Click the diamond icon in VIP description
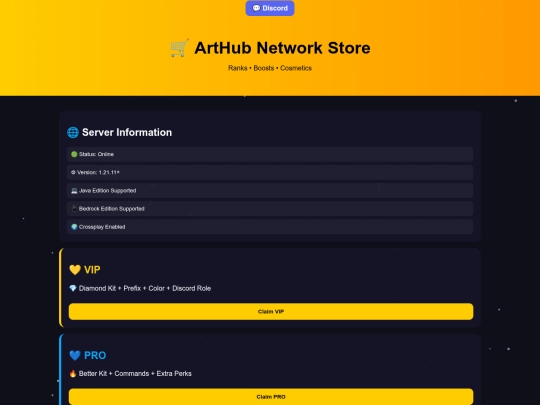The width and height of the screenshot is (540, 405). [x=73, y=288]
